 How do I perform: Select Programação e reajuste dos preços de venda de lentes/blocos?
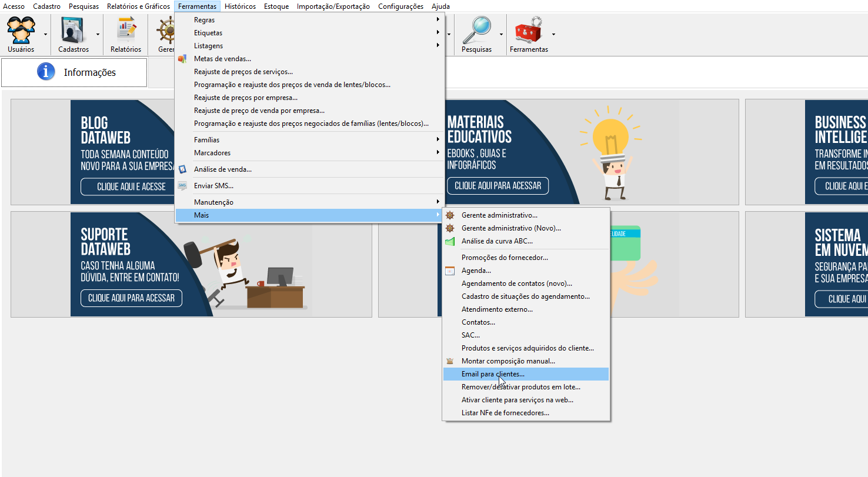(x=310, y=85)
